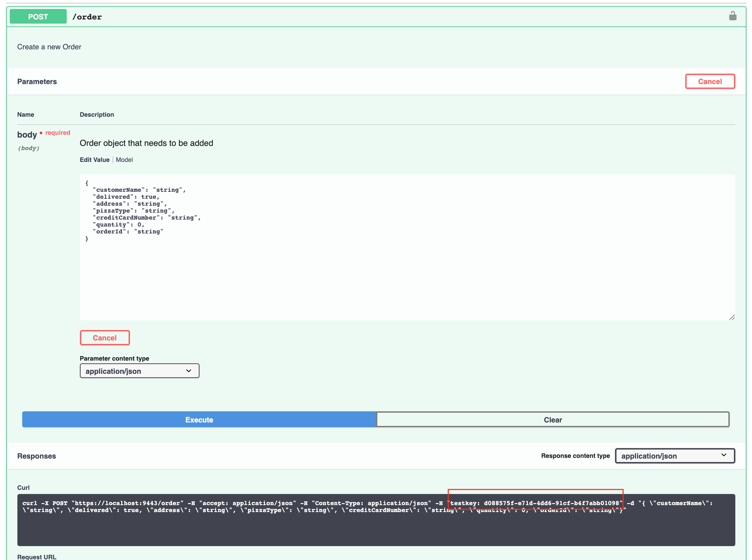This screenshot has height=560, width=752.
Task: Click the Execute button
Action: [x=199, y=419]
